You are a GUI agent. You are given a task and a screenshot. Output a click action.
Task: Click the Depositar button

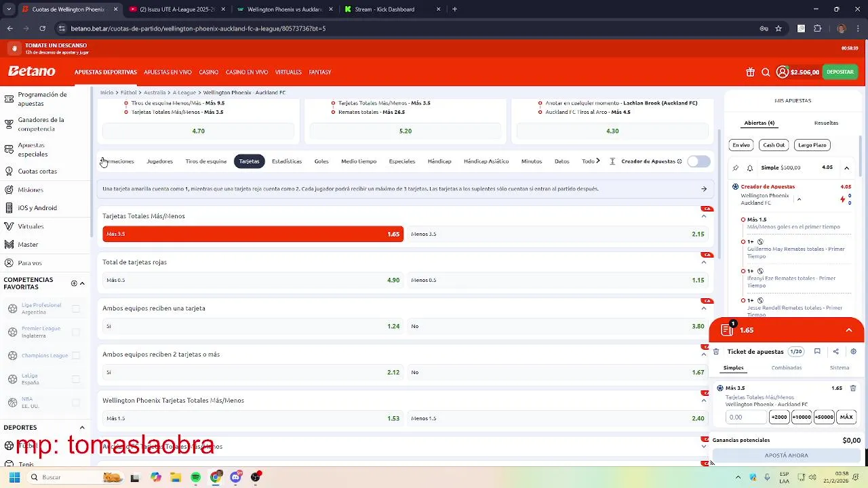tap(840, 72)
